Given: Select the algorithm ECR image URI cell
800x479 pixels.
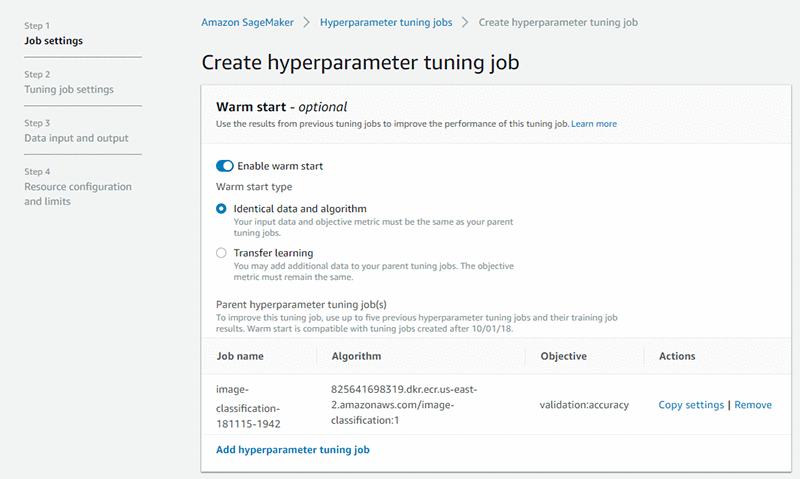Looking at the screenshot, I should [404, 405].
